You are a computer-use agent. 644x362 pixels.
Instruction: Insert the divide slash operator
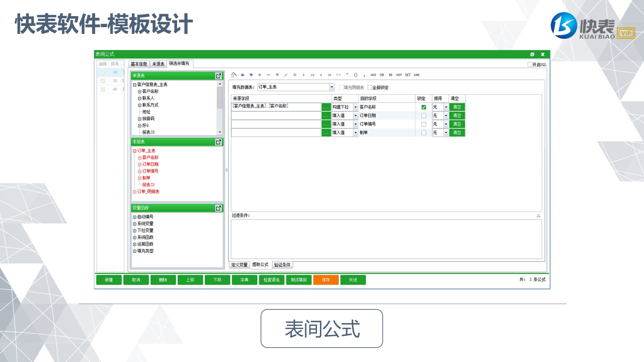(286, 75)
